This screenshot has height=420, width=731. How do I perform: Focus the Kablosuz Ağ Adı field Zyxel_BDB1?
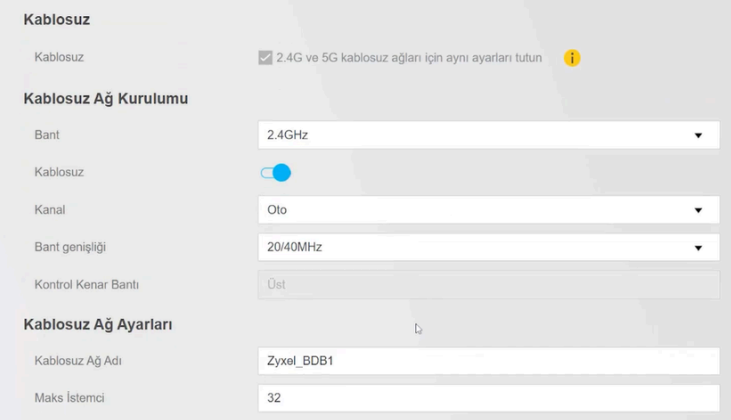[488, 360]
